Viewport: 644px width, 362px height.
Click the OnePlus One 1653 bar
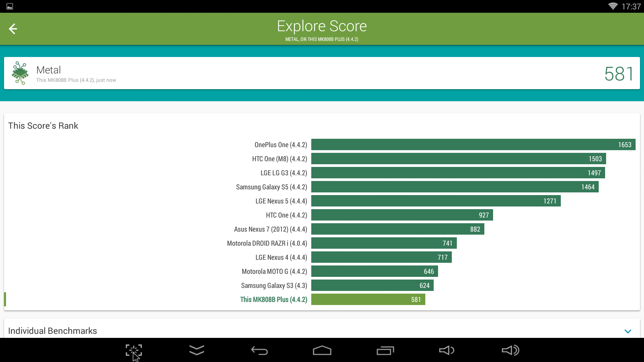(473, 145)
